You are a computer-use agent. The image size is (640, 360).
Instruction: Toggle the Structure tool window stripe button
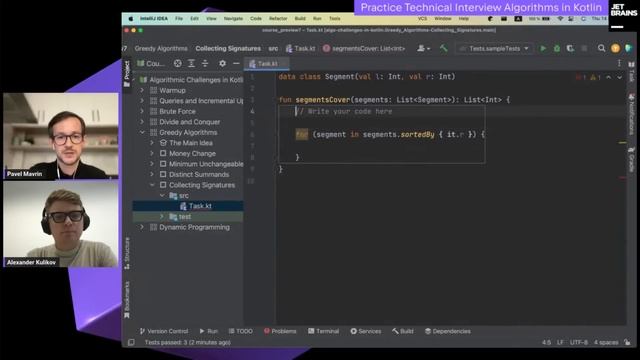[x=127, y=253]
